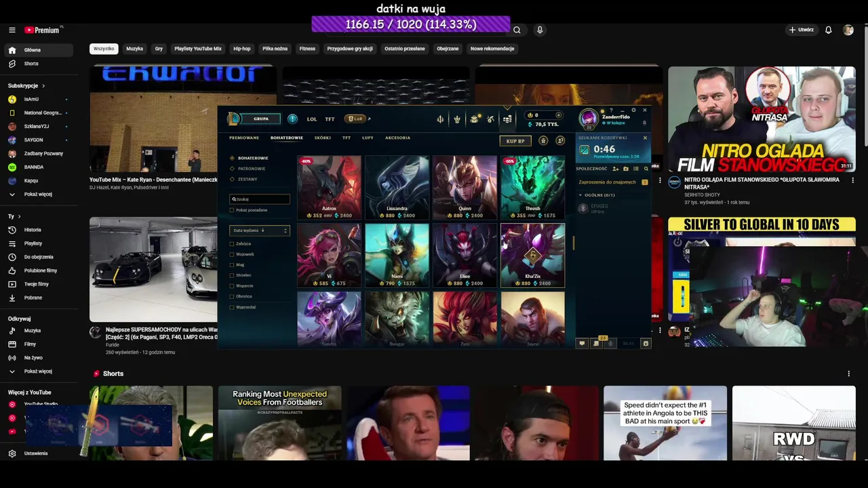
Task: Open the YouTube hamburger menu
Action: click(12, 30)
